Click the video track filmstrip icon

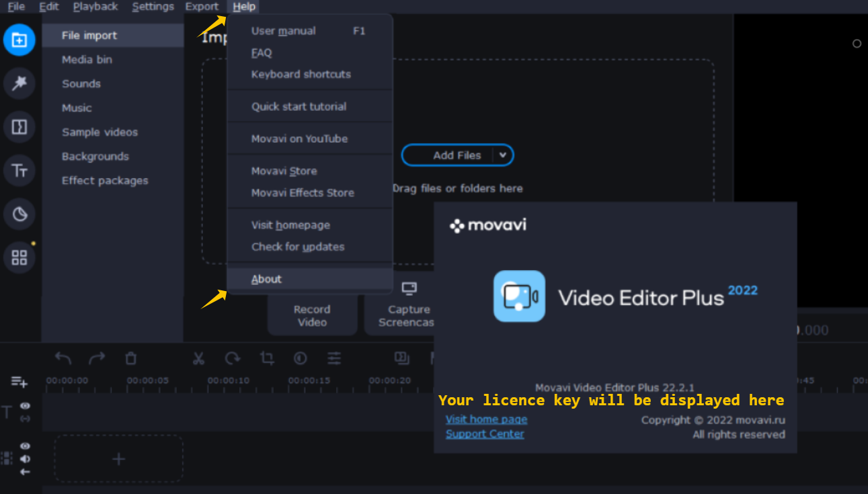click(7, 458)
